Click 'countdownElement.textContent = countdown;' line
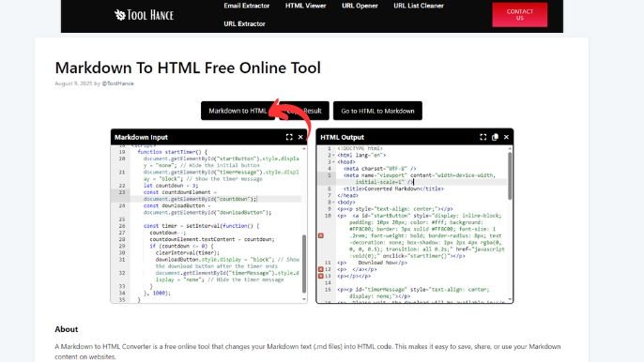644x362 pixels. 212,239
